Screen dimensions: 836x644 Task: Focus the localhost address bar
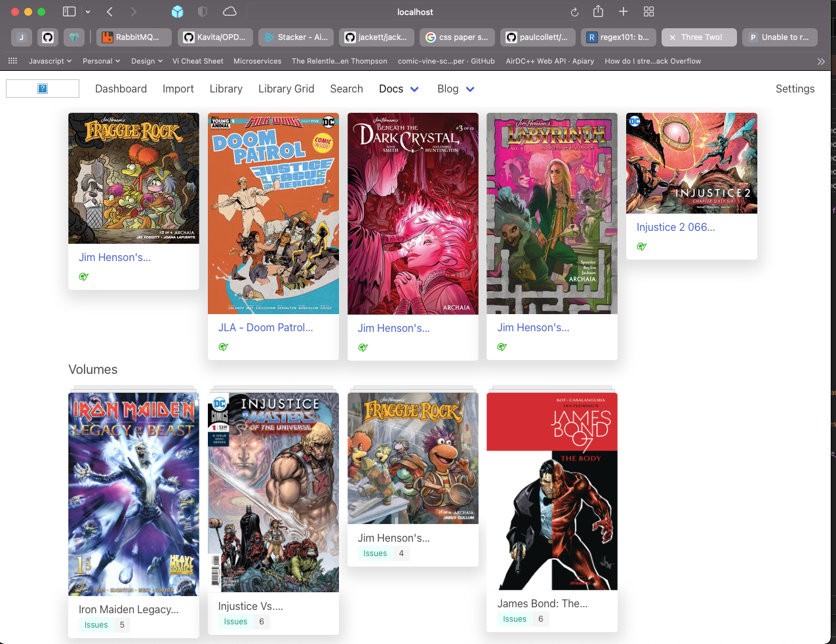pos(414,12)
